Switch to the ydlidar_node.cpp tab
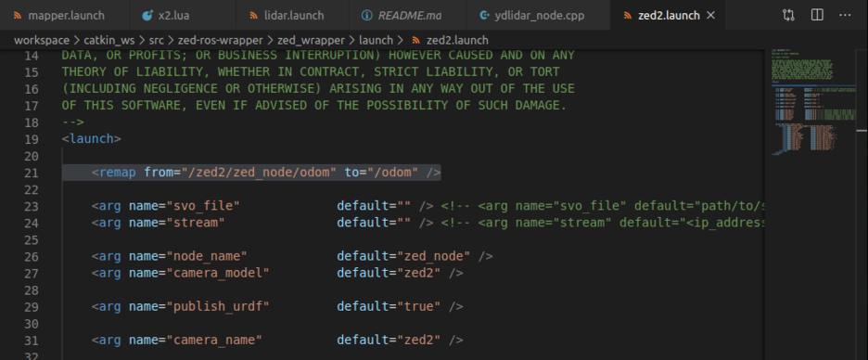 [538, 16]
